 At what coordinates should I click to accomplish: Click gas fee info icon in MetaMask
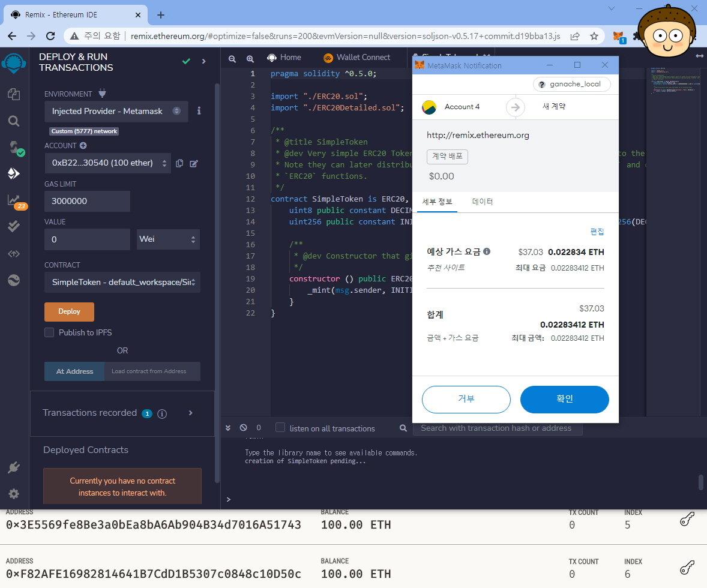[487, 251]
